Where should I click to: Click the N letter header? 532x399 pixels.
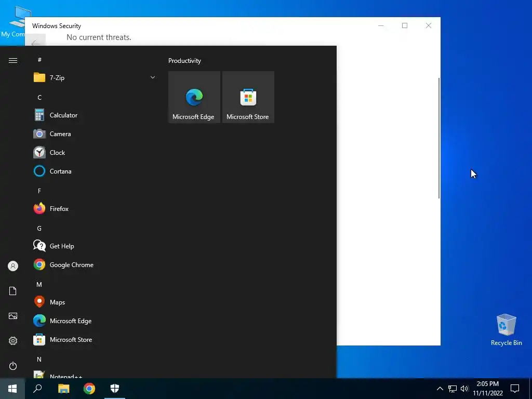point(39,359)
